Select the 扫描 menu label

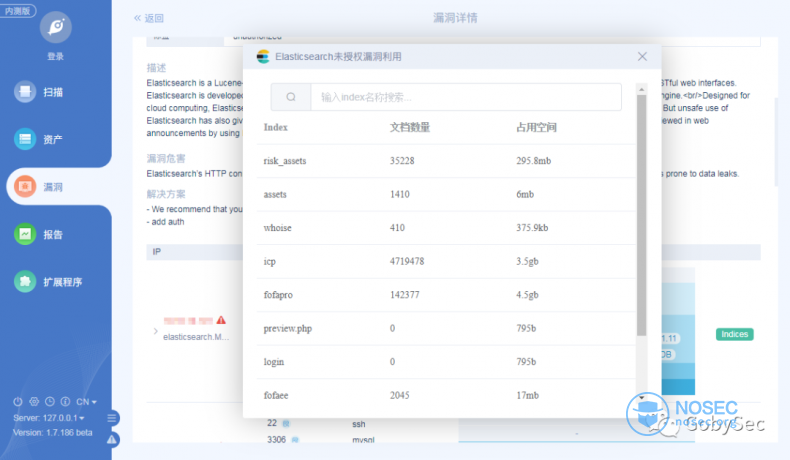[x=53, y=92]
